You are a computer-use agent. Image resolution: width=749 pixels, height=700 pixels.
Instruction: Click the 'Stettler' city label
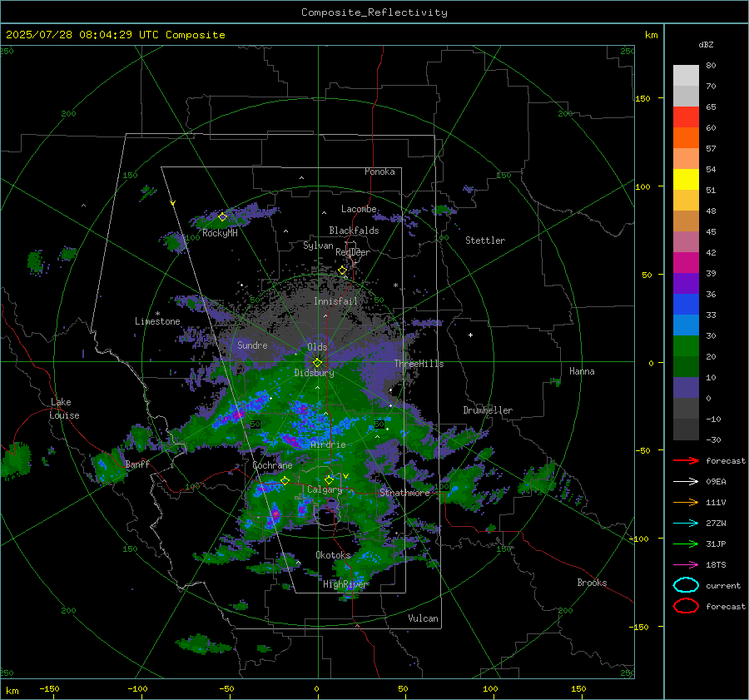pos(485,241)
